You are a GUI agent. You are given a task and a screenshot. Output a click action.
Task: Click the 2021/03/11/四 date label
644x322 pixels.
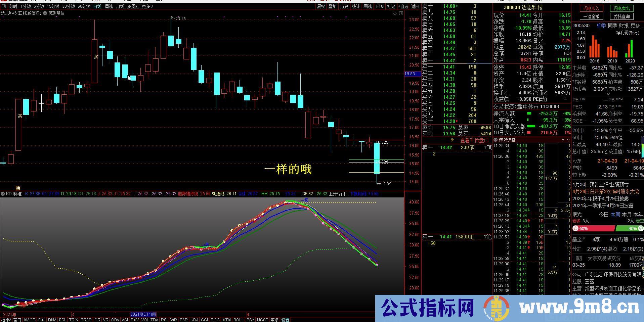tap(143, 314)
